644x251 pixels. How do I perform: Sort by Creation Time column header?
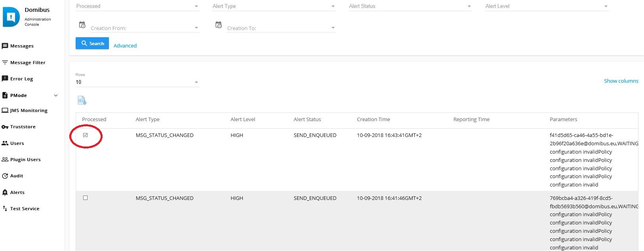373,120
